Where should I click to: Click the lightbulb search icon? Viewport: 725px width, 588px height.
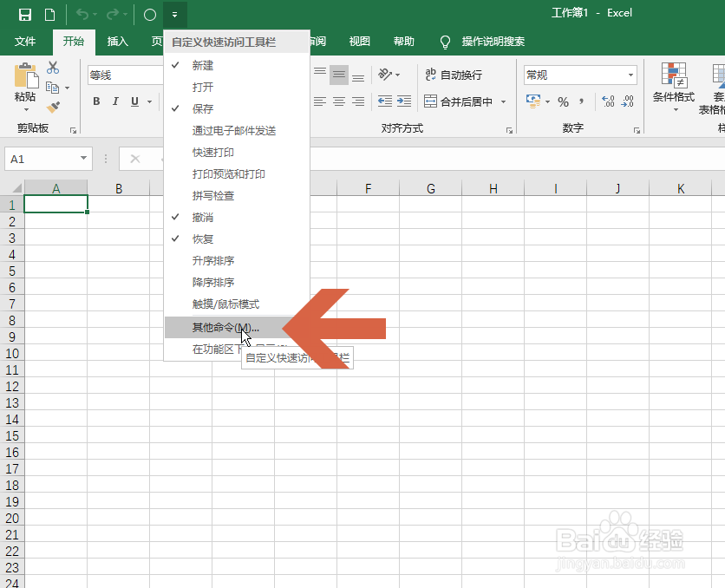(445, 42)
